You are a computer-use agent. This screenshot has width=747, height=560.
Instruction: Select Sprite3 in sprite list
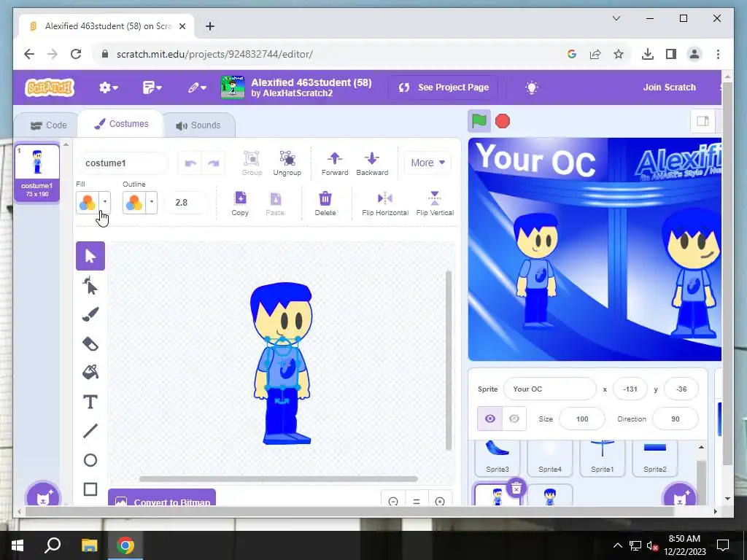[498, 457]
